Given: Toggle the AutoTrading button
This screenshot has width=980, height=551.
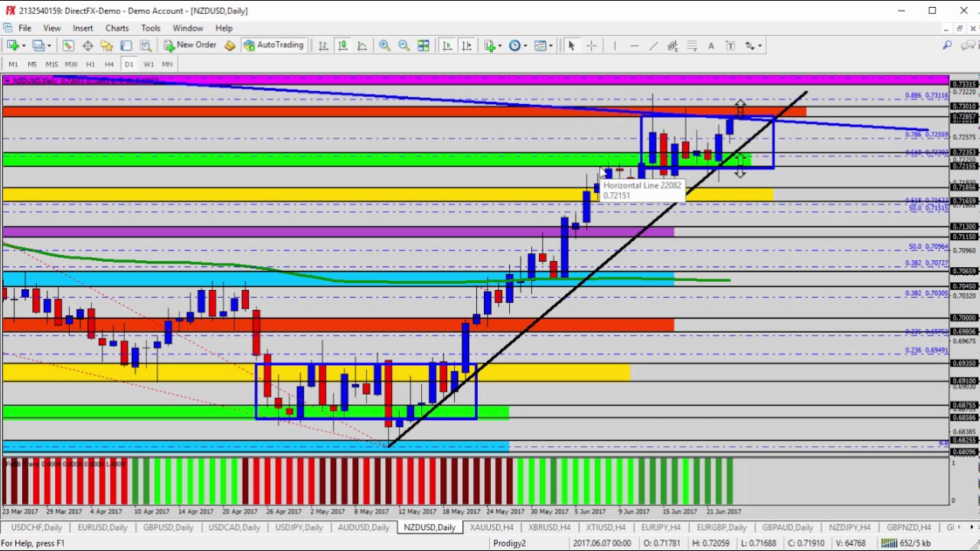Looking at the screenshot, I should (273, 45).
